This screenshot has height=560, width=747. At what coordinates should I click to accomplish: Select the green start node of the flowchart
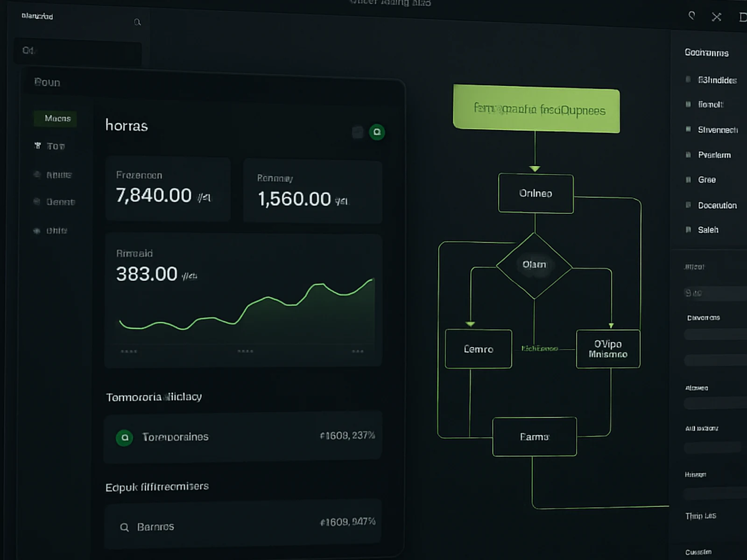pyautogui.click(x=536, y=109)
